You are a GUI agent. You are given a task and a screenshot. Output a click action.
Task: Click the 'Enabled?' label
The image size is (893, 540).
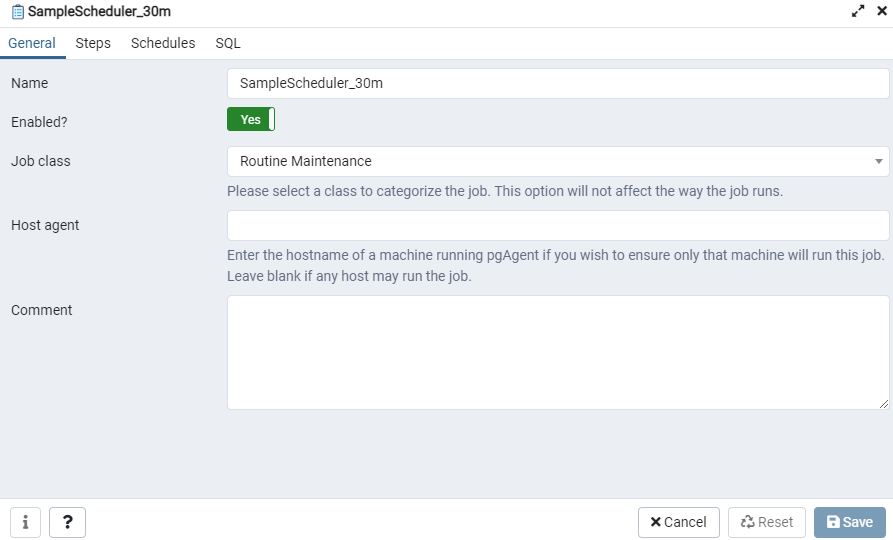[x=39, y=122]
